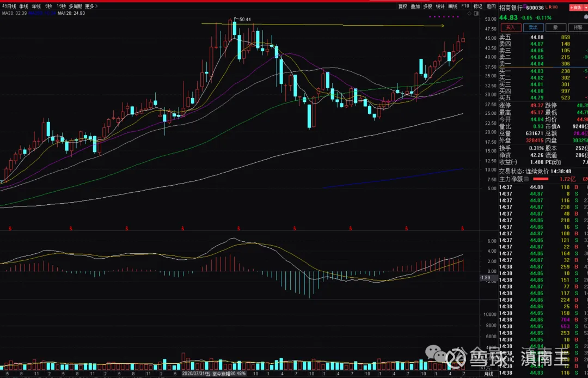Image resolution: width=588 pixels, height=378 pixels.
Task: Click the stock code 600036
Action: (x=535, y=8)
